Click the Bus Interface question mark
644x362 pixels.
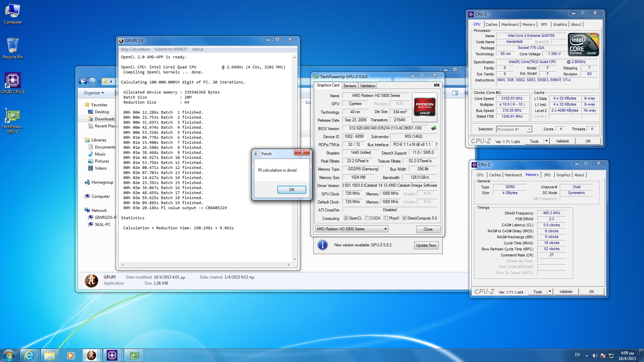click(x=436, y=144)
